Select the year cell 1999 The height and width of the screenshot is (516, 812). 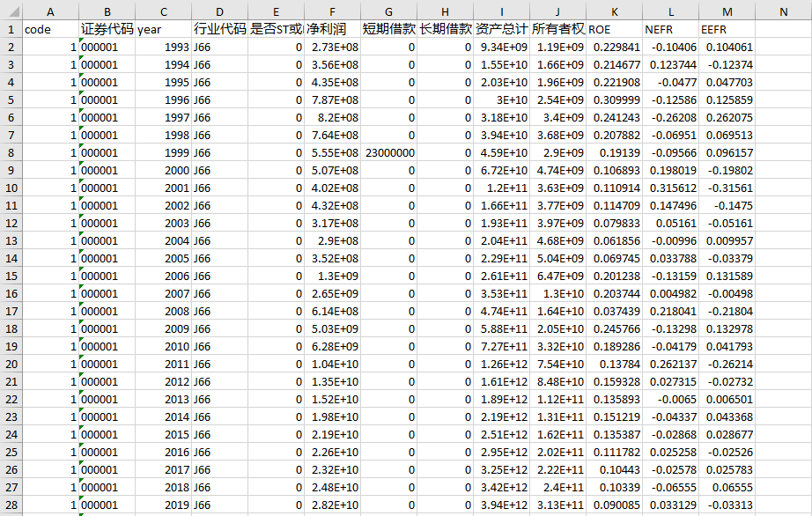coord(163,152)
